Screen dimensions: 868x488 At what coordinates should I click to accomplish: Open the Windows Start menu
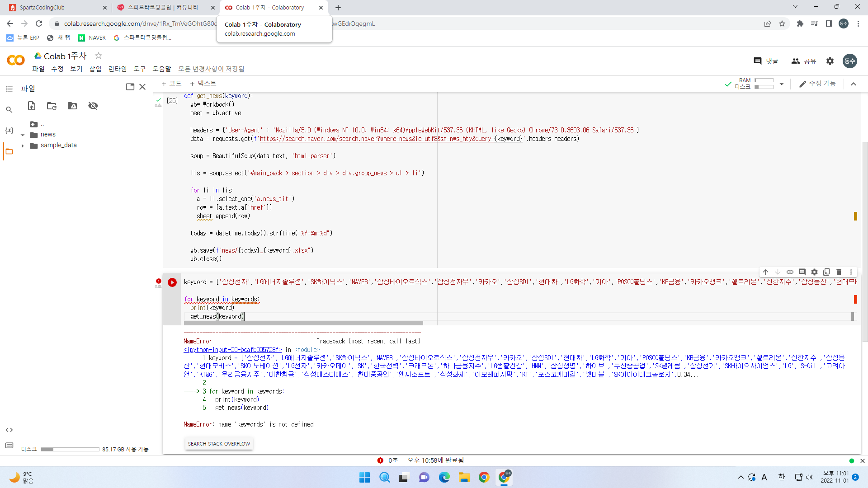[x=364, y=477]
